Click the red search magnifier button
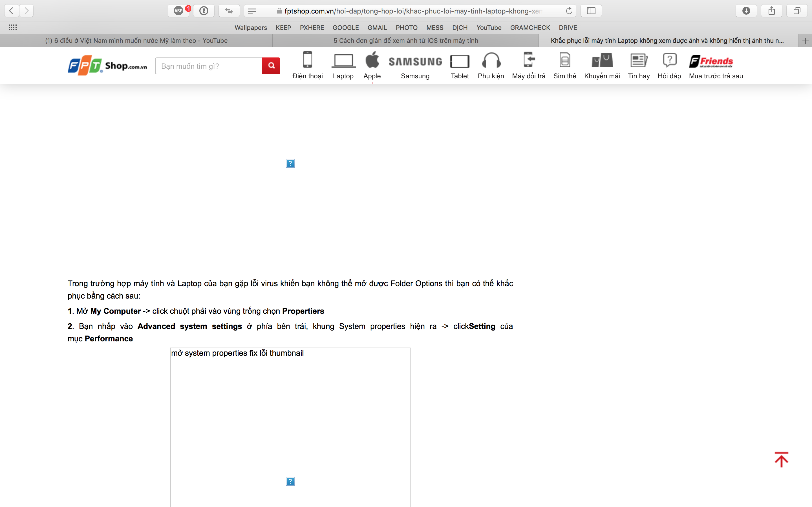The width and height of the screenshot is (812, 507). pyautogui.click(x=271, y=66)
